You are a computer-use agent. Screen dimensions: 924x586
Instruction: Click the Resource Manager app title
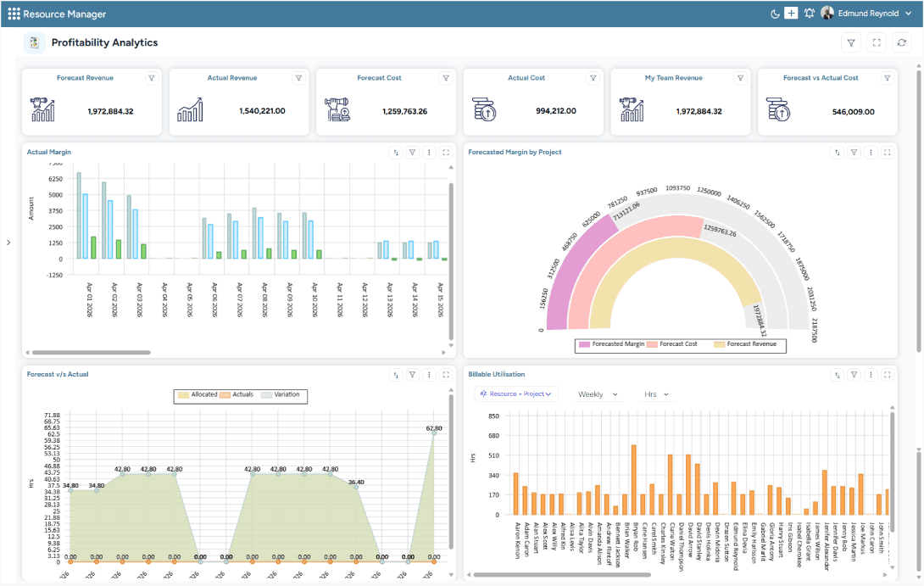pyautogui.click(x=64, y=14)
